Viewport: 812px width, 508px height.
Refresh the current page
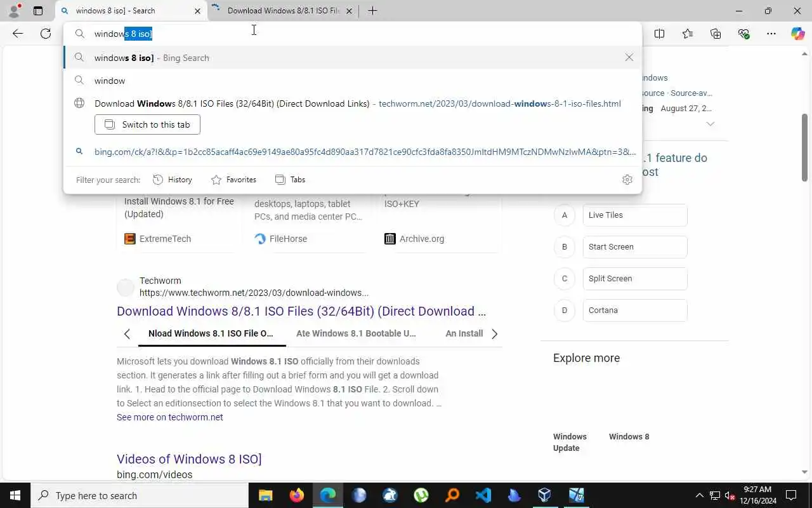point(46,34)
